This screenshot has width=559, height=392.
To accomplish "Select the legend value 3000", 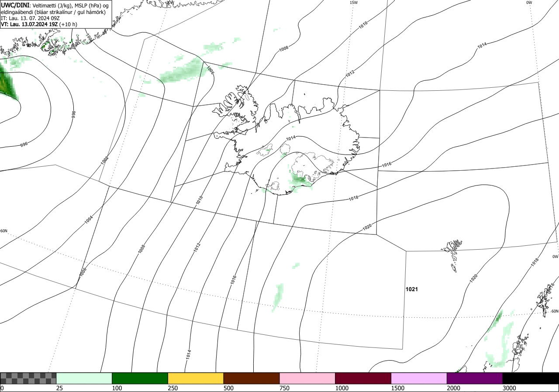I will 510,388.
